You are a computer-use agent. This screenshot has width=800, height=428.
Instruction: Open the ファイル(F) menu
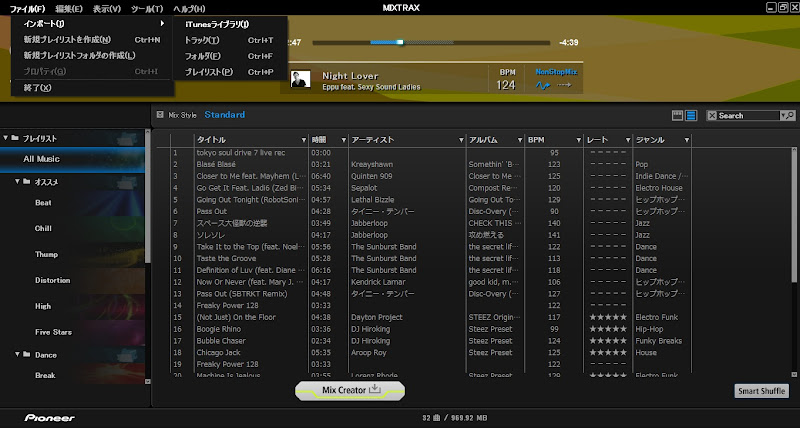[27, 9]
